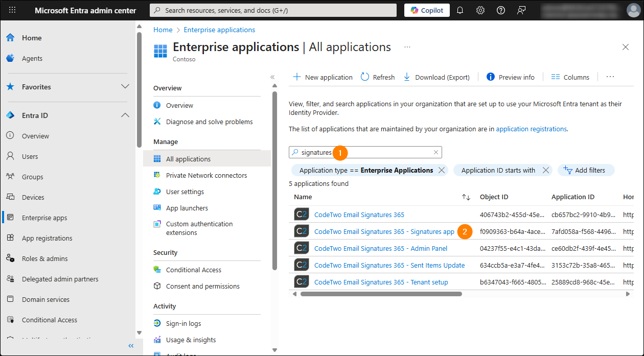Select Private Network connectors in menu

(206, 175)
